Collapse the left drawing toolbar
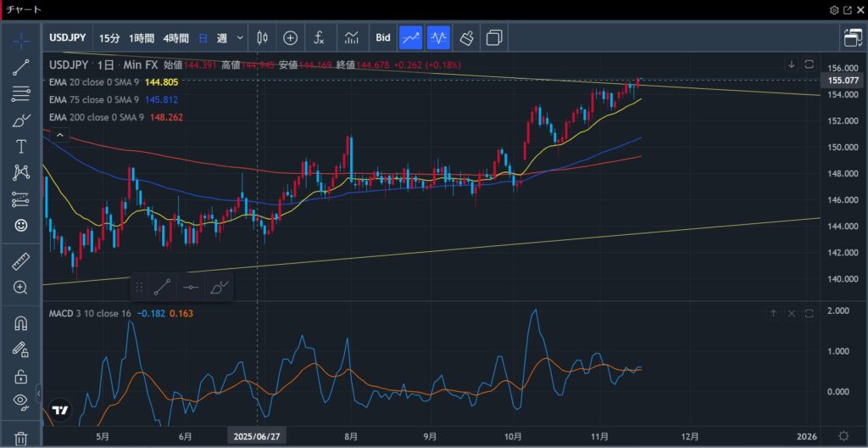Image resolution: width=868 pixels, height=448 pixels. click(x=38, y=393)
